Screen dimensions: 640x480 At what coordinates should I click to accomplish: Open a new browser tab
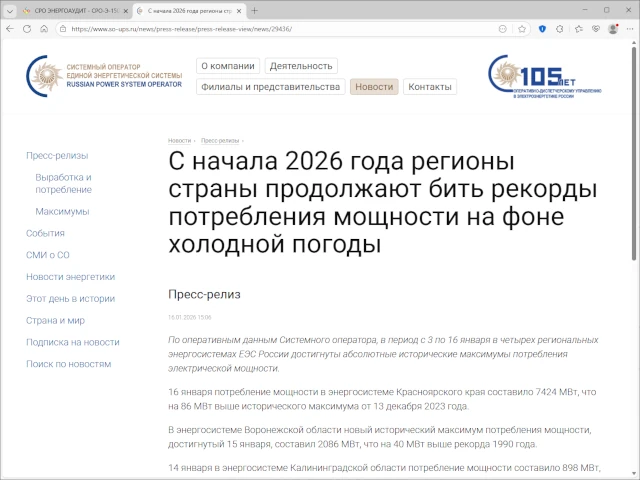[x=254, y=11]
